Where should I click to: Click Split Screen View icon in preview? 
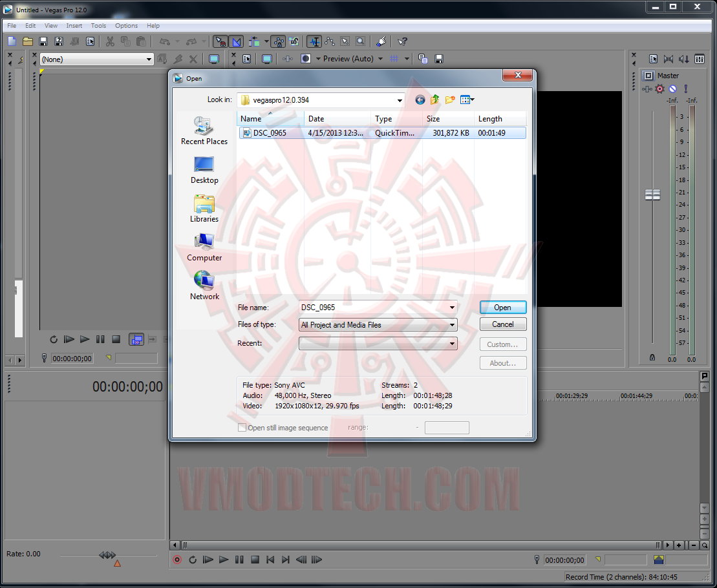pos(306,59)
